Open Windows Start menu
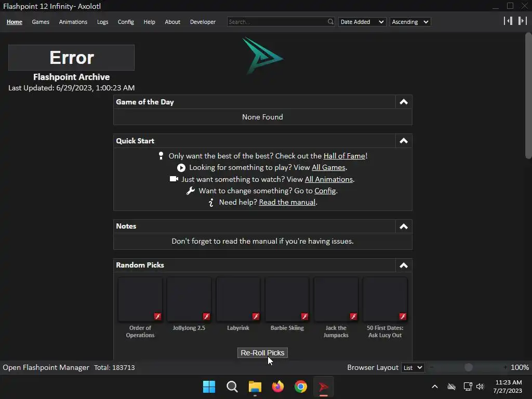Screen dimensions: 532x399 click(209, 387)
